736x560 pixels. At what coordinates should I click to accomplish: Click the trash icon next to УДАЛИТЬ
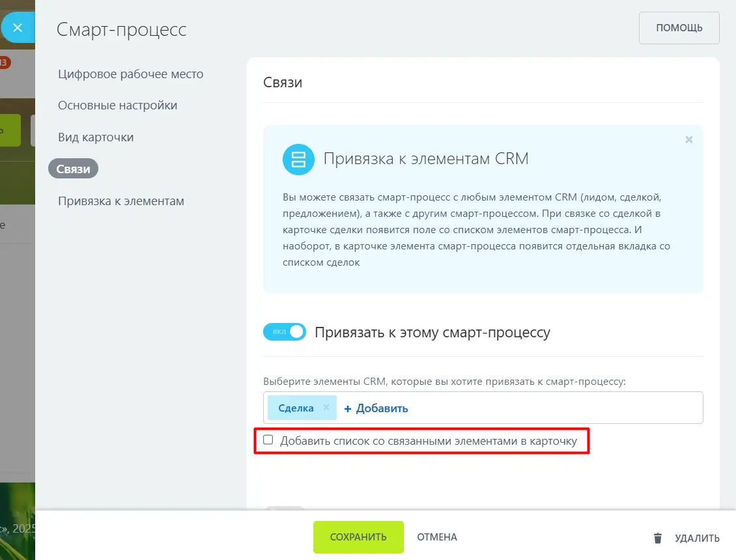click(658, 538)
